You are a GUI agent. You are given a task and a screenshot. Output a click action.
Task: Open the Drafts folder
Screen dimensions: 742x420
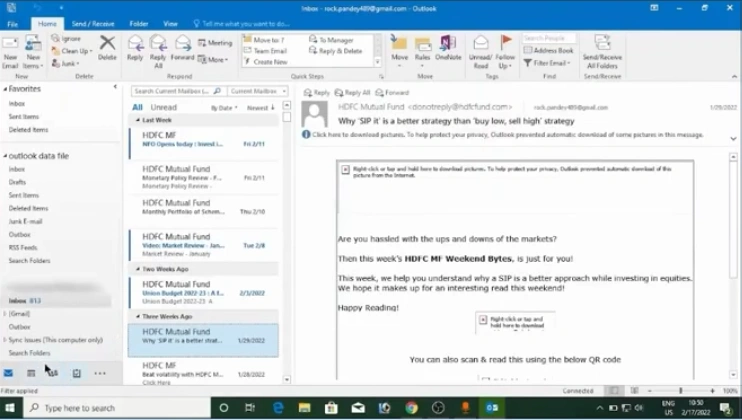tap(17, 182)
